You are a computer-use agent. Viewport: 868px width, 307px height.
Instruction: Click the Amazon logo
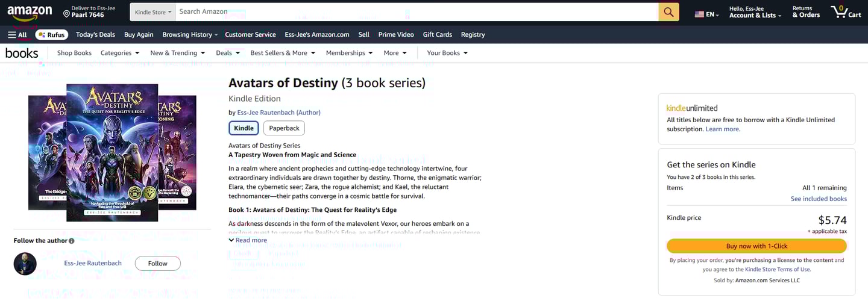click(x=30, y=11)
